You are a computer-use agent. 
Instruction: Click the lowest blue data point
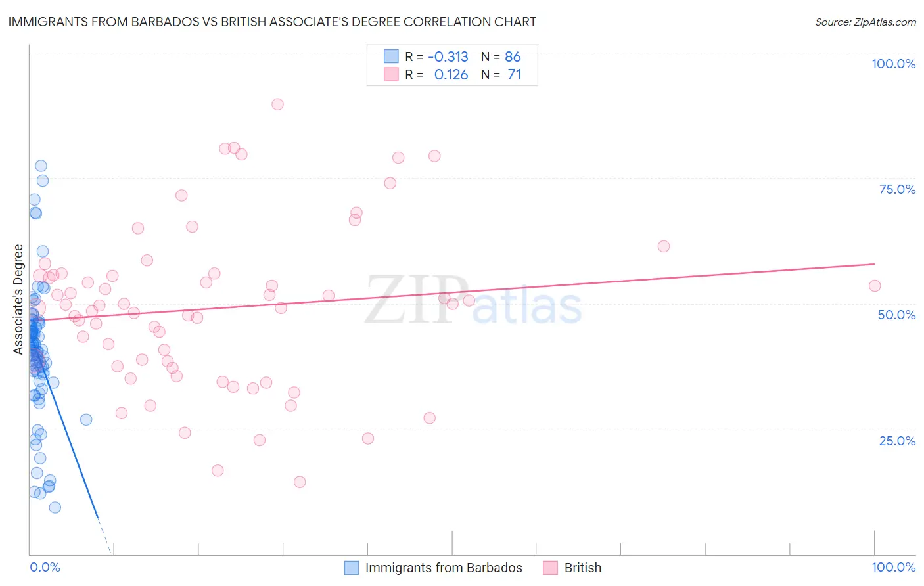[x=55, y=508]
